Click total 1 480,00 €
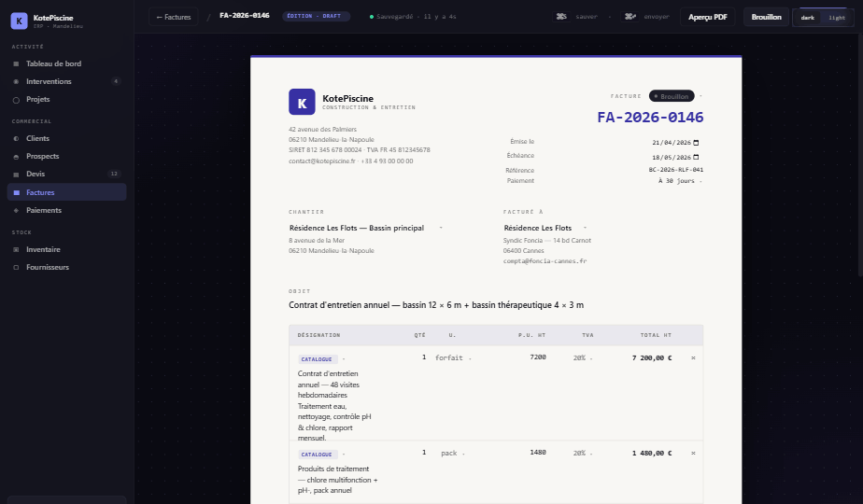 (652, 454)
